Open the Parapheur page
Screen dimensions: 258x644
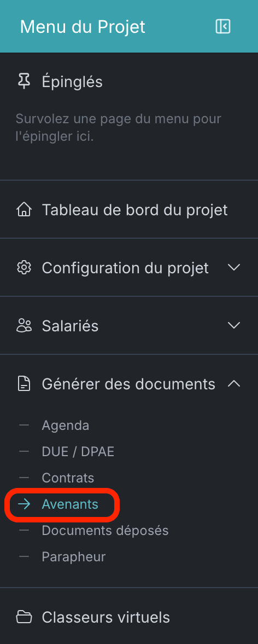[x=74, y=556]
